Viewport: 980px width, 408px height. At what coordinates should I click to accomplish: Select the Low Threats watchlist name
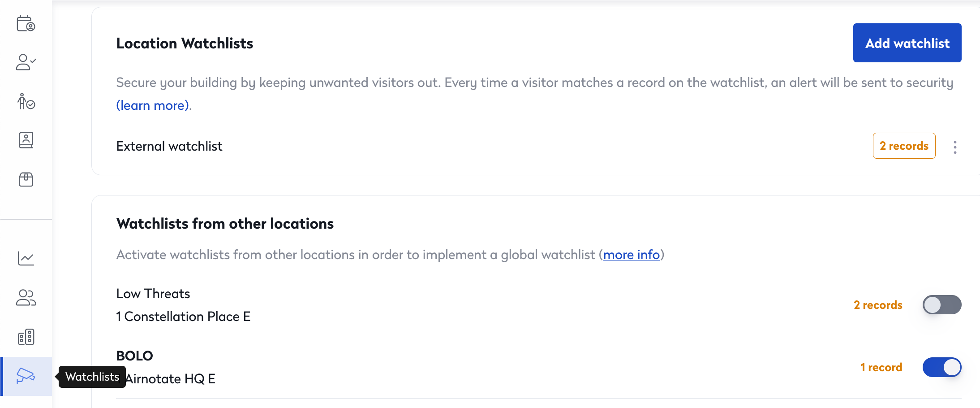pyautogui.click(x=153, y=294)
